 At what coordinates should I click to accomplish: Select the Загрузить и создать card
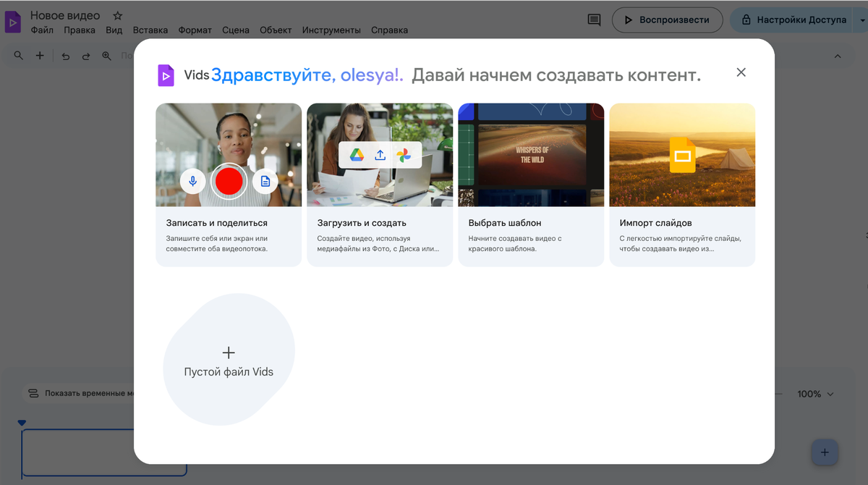click(x=380, y=185)
